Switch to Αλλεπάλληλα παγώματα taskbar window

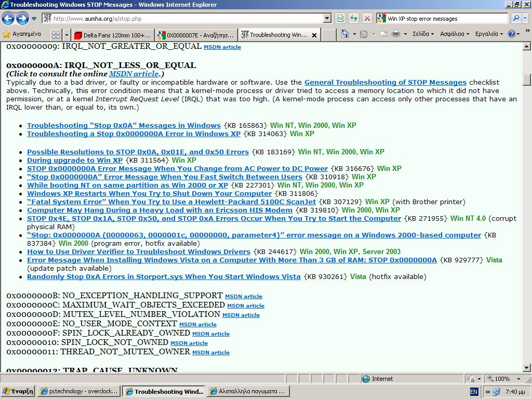coord(248,391)
